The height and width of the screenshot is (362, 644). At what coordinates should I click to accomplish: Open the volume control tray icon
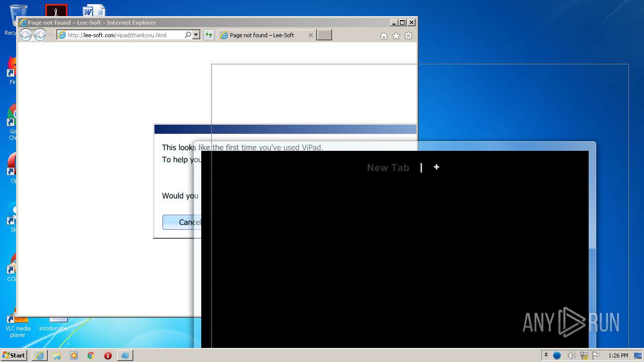pyautogui.click(x=572, y=355)
